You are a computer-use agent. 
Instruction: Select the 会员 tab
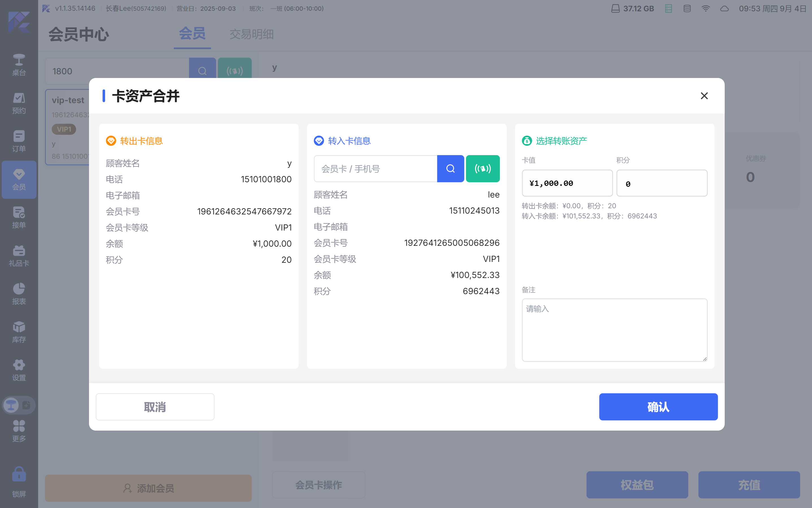point(192,34)
